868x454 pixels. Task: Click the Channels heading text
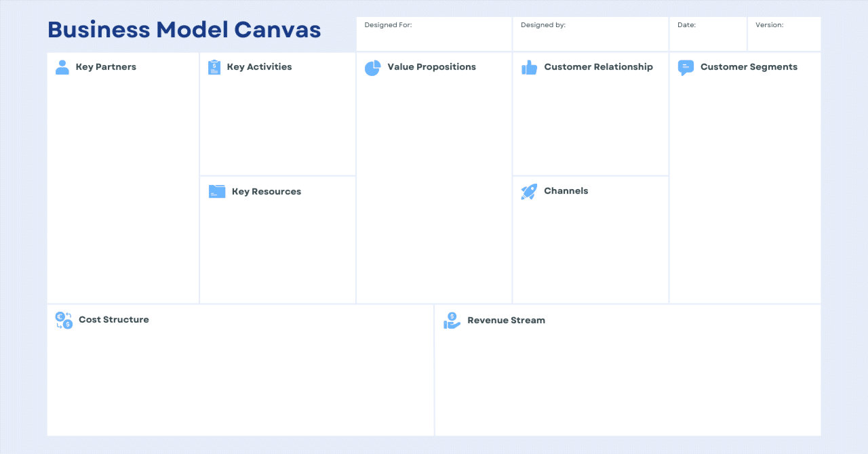[x=566, y=191]
